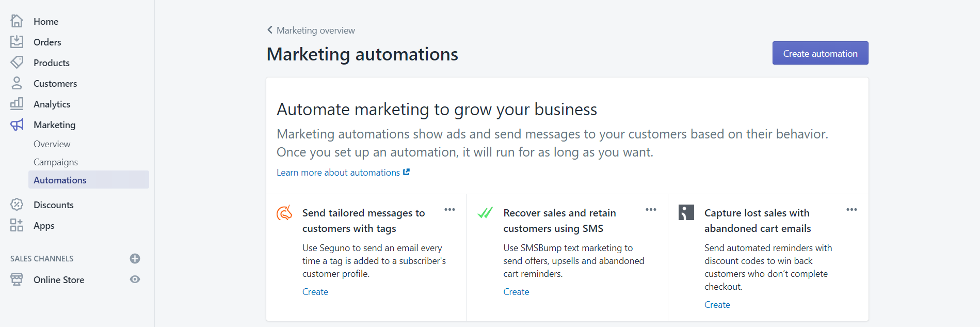
Task: Click the Apps grid icon
Action: (x=17, y=225)
